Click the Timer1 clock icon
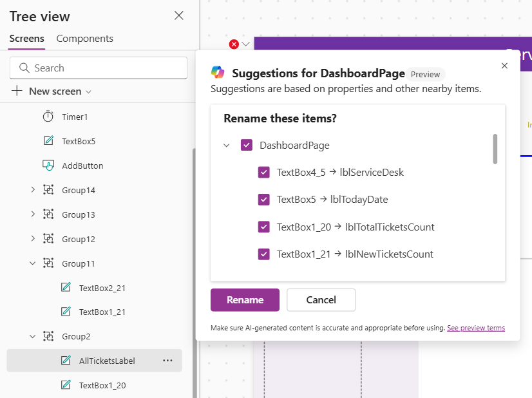This screenshot has height=398, width=532. [x=48, y=117]
